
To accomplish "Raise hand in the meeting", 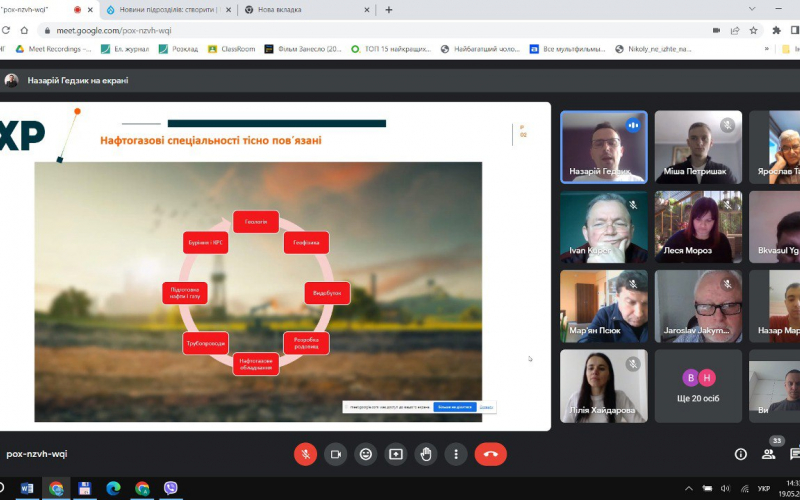I will coord(426,454).
